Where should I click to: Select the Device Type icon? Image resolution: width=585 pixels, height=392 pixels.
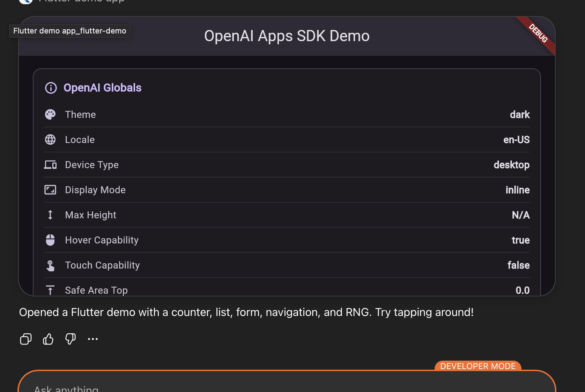(x=51, y=165)
